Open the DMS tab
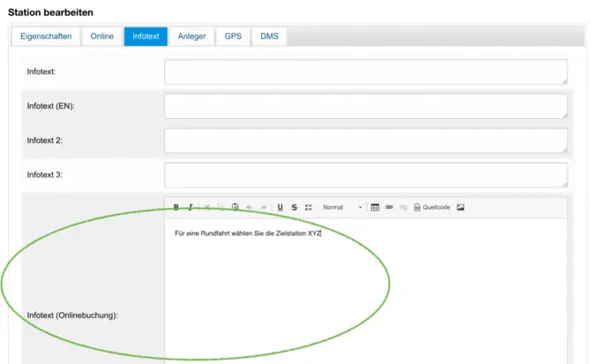Image resolution: width=591 pixels, height=364 pixels. (269, 36)
